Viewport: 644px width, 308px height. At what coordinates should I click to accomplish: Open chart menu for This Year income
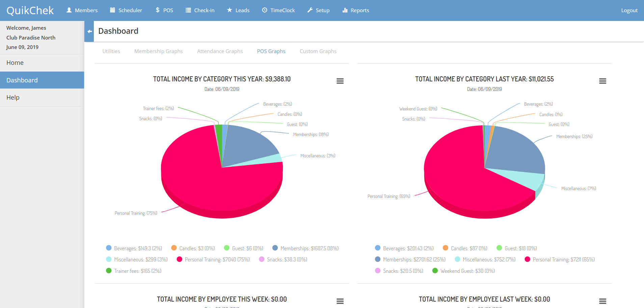[x=340, y=81]
